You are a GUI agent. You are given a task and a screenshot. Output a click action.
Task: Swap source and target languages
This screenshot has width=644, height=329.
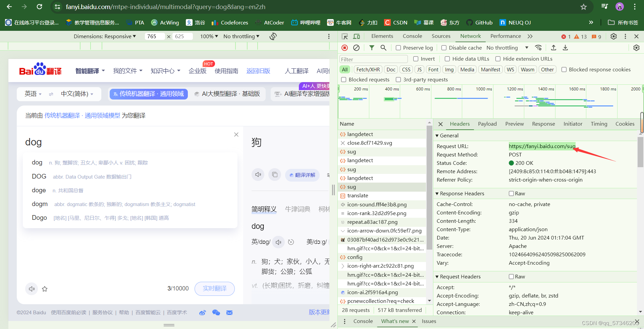[x=51, y=94]
